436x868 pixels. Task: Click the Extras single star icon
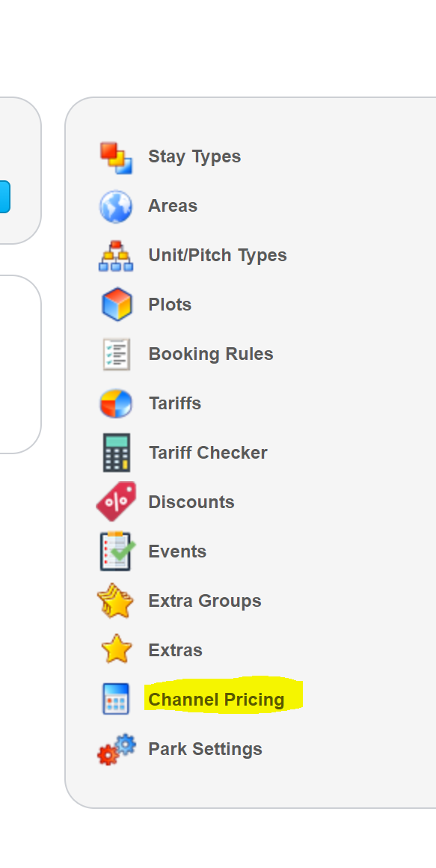(116, 650)
